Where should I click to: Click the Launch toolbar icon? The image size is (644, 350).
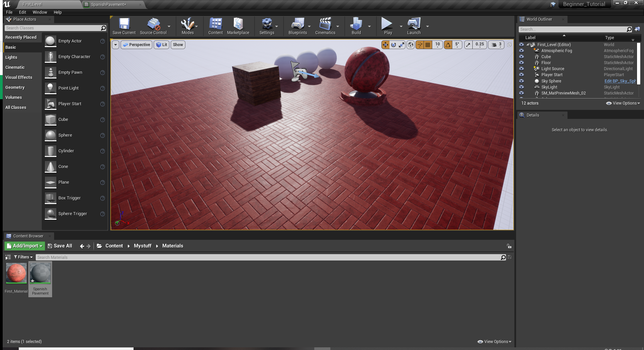pos(414,26)
